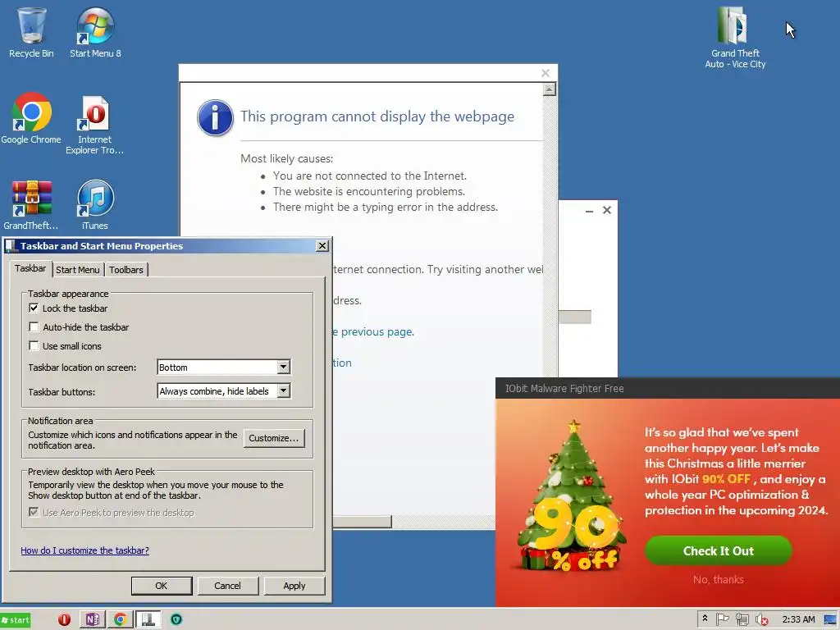This screenshot has height=630, width=840.
Task: Click Cancel in Taskbar Properties
Action: [x=228, y=586]
